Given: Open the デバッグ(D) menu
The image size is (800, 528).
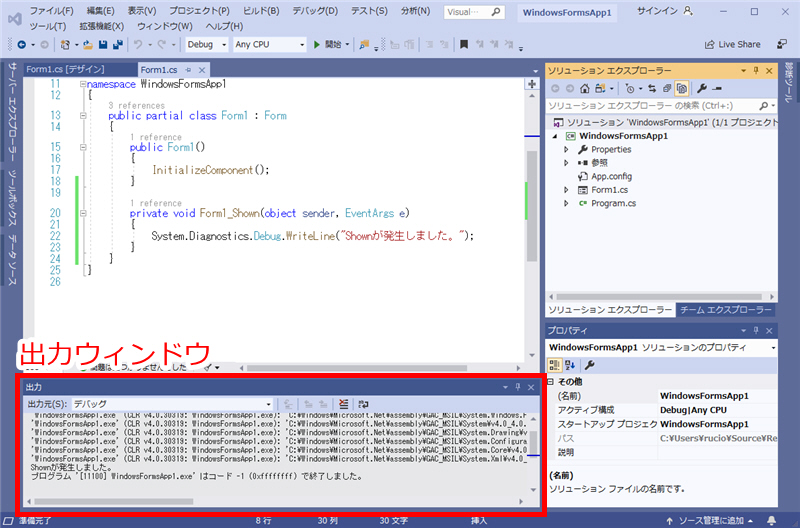Looking at the screenshot, I should click(x=315, y=11).
